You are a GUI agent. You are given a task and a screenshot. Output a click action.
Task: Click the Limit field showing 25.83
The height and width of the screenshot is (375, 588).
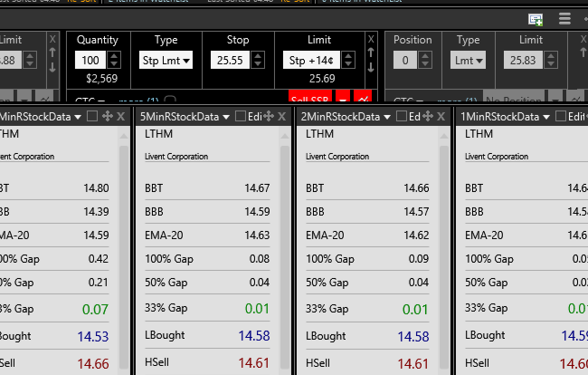pos(523,60)
